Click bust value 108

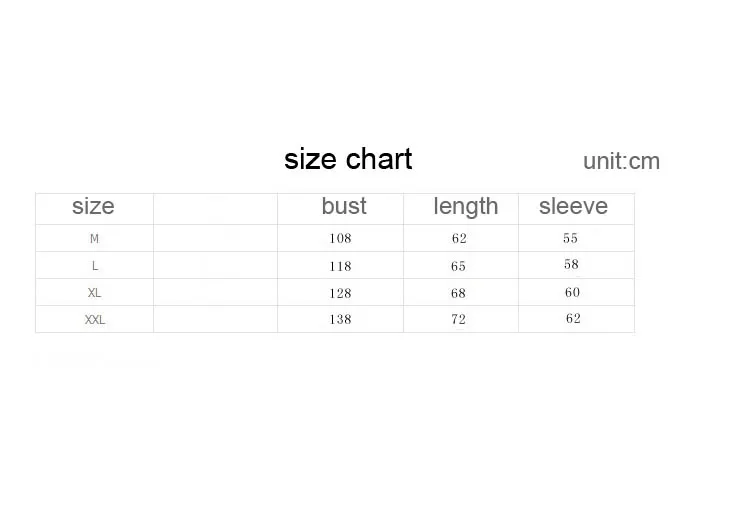(340, 238)
